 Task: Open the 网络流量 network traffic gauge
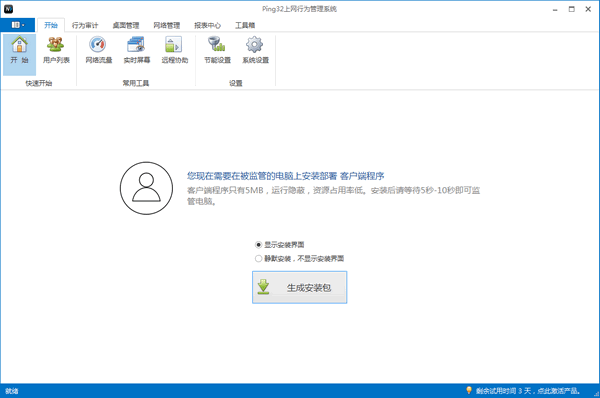tap(98, 50)
